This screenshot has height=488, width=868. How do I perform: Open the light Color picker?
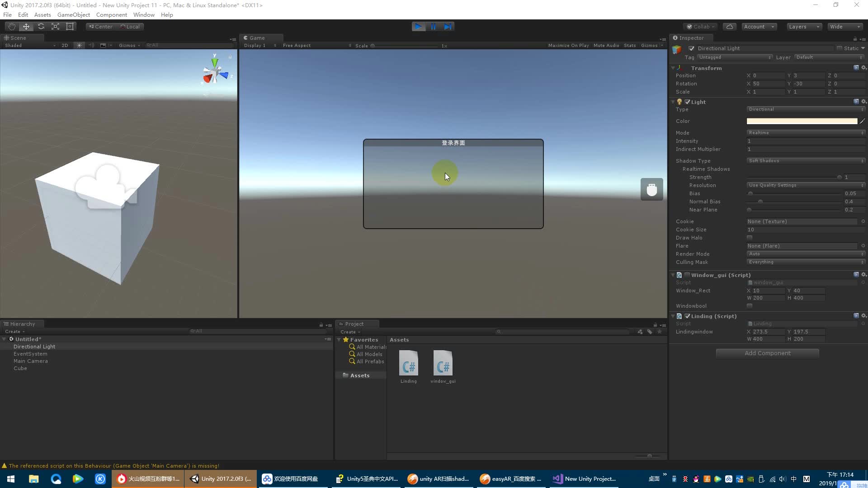[x=802, y=121]
